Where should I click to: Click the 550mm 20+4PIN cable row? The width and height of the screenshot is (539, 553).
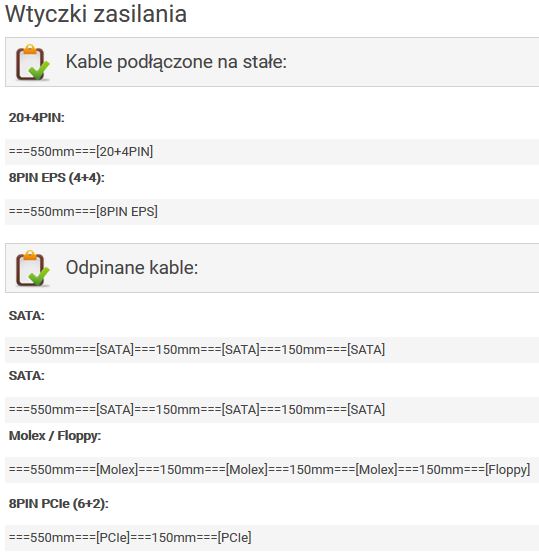(x=272, y=152)
